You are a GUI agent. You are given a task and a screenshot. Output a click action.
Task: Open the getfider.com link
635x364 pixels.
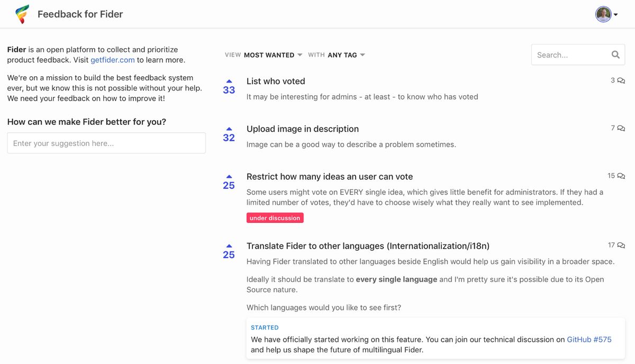click(112, 59)
